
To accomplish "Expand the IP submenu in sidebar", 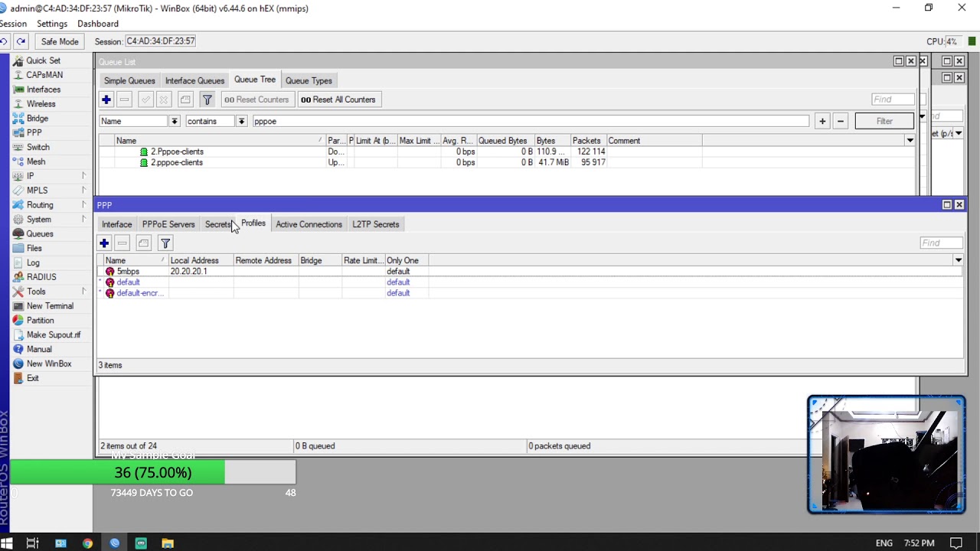I will click(x=83, y=176).
